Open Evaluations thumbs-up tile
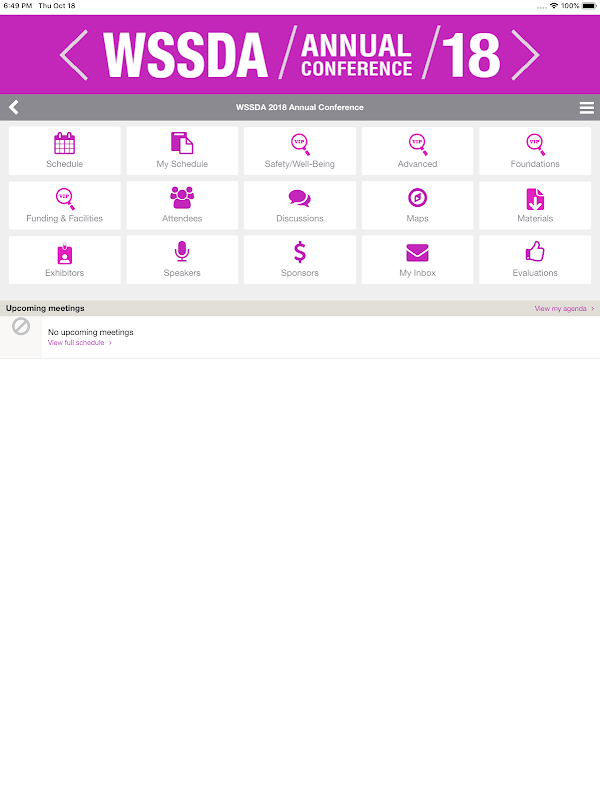This screenshot has height=800, width=600. pyautogui.click(x=535, y=260)
